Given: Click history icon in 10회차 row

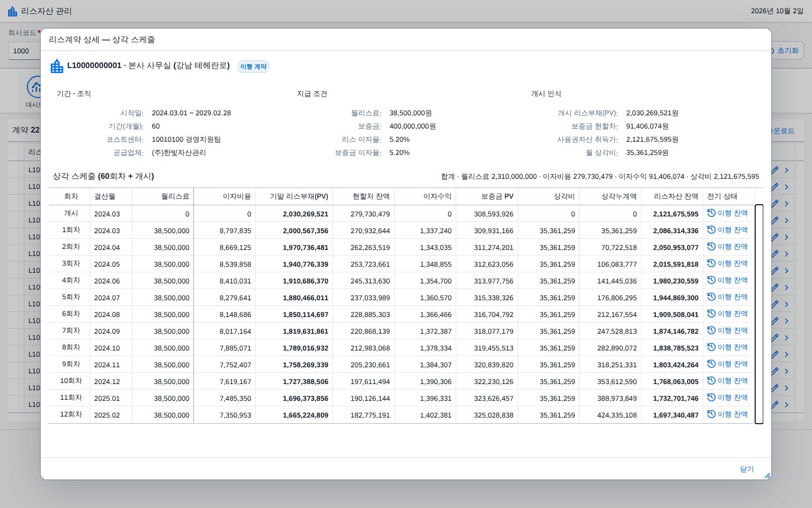Looking at the screenshot, I should point(712,381).
